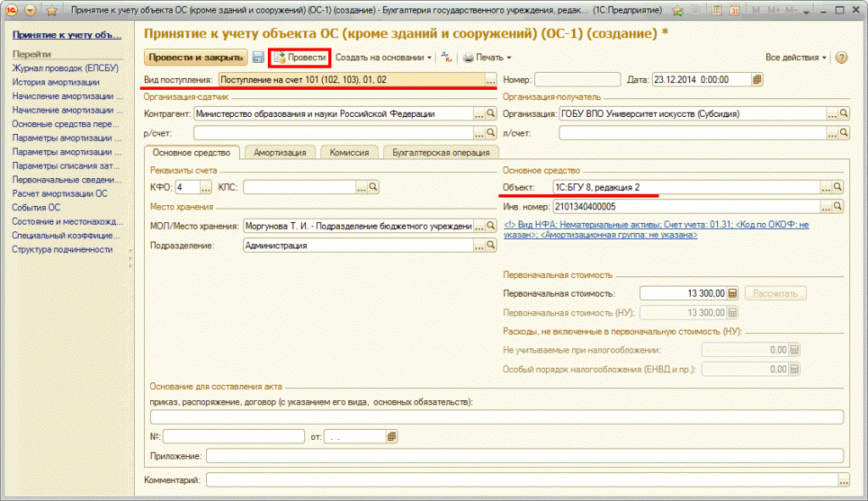Viewport: 868px width, 501px height.
Task: Open the search icon for КПС field
Action: tap(373, 187)
